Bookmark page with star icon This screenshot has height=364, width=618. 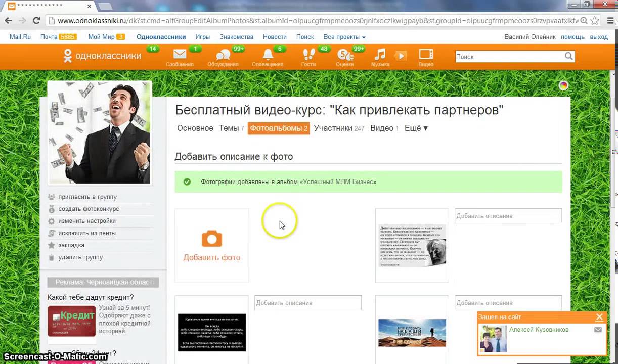point(595,21)
